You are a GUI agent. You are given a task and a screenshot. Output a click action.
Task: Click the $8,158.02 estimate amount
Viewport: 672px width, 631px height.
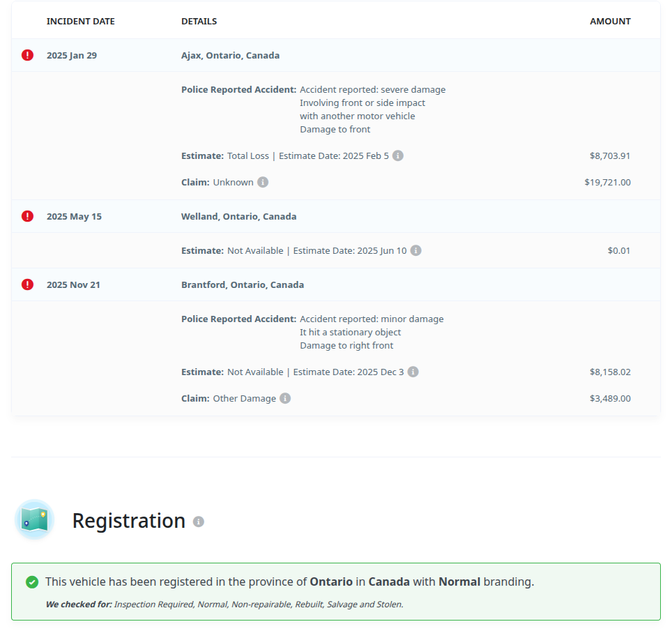point(609,372)
